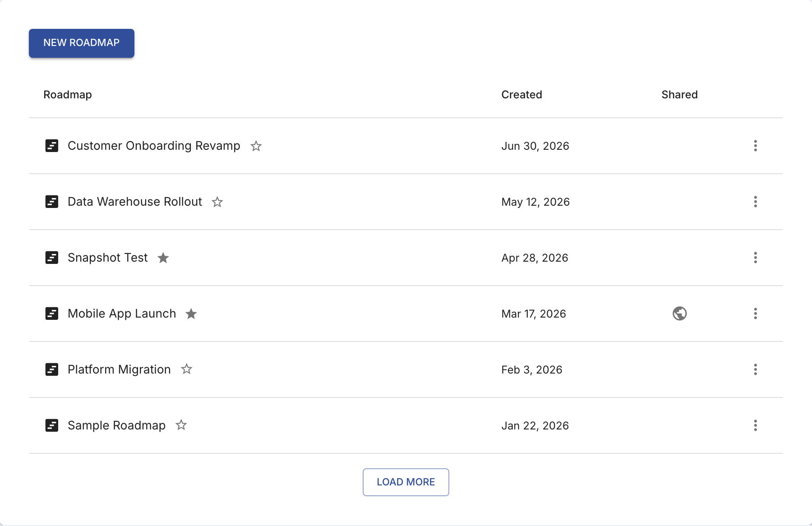The width and height of the screenshot is (812, 526).
Task: Click the roadmap icon beside Data Warehouse Rollout
Action: click(52, 202)
